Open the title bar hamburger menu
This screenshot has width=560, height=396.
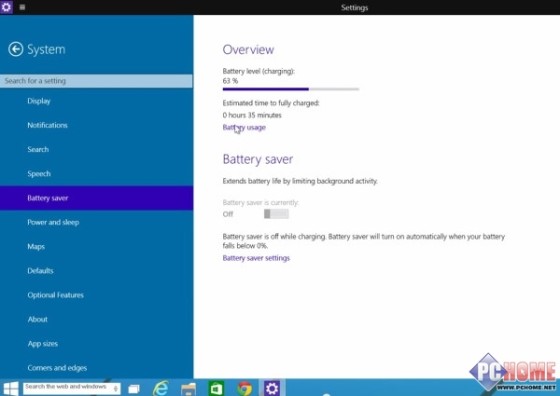(22, 7)
